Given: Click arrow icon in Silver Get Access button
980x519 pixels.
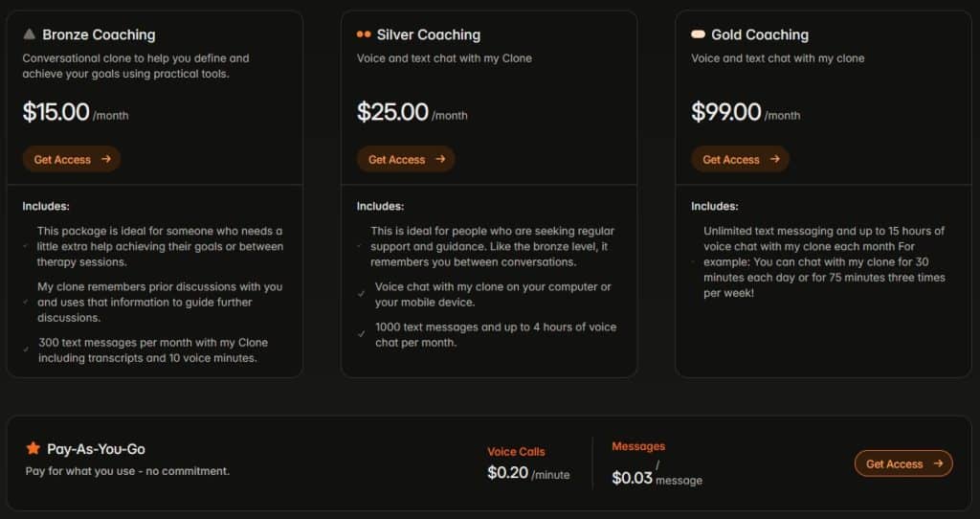Looking at the screenshot, I should (x=440, y=159).
